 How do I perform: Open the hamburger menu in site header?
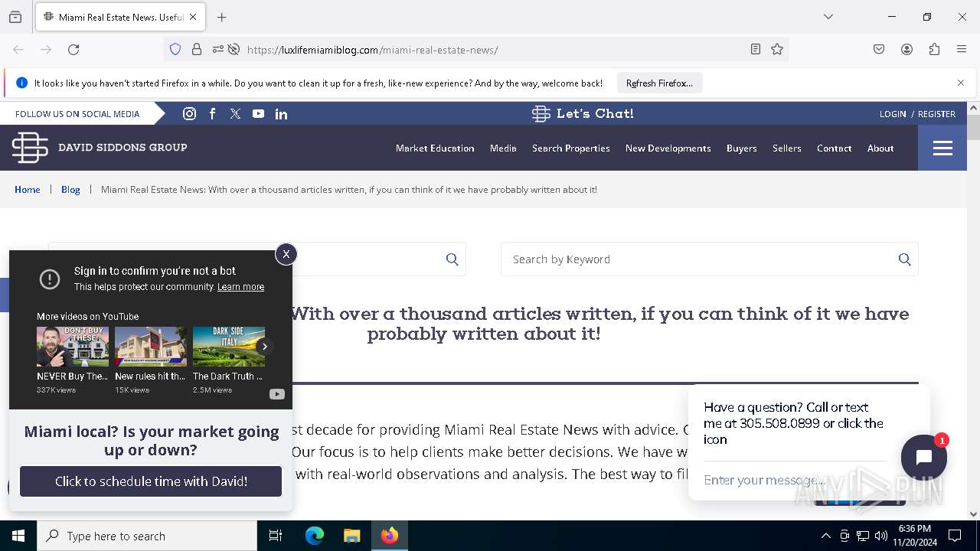tap(942, 148)
